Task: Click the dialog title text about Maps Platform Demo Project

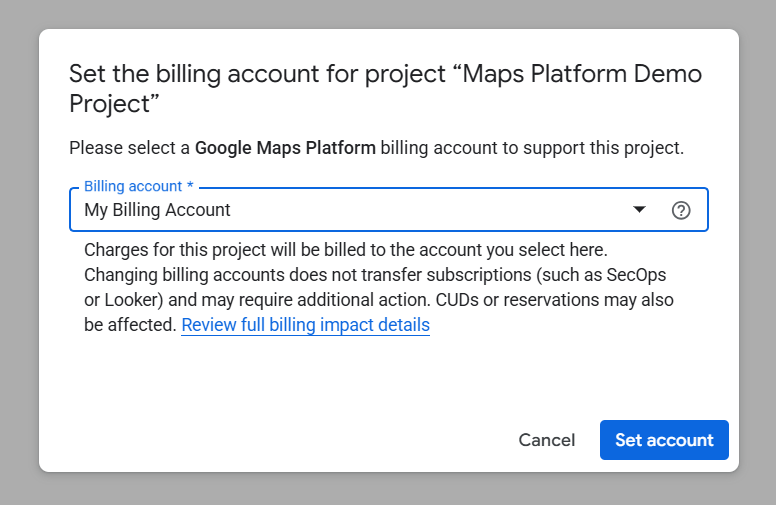Action: [x=386, y=89]
